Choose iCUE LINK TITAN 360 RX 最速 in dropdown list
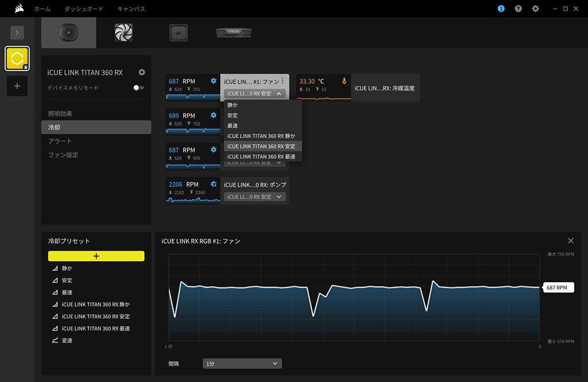 [261, 157]
